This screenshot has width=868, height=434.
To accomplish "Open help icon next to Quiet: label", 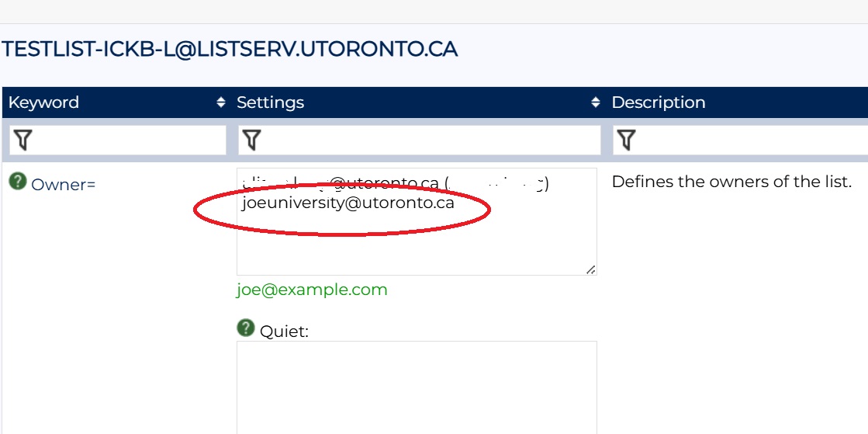I will coord(246,328).
